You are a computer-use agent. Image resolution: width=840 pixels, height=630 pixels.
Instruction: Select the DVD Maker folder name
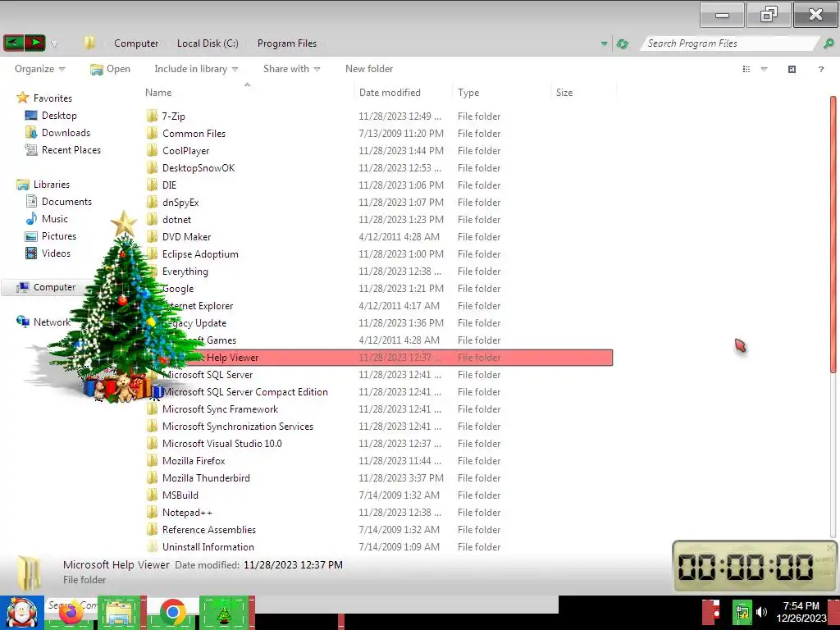click(x=186, y=237)
